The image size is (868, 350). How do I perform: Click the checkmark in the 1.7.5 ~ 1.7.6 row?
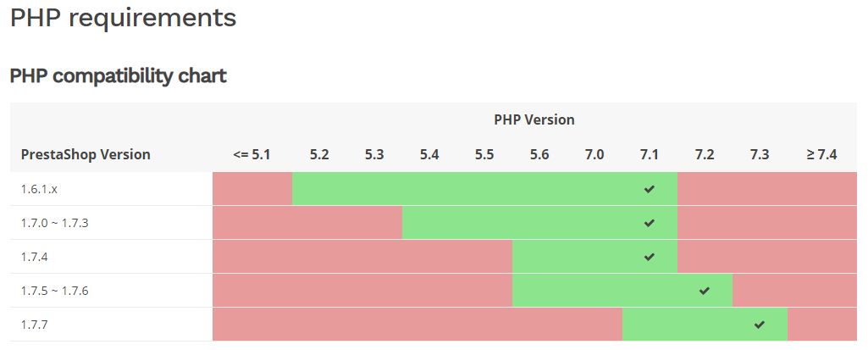point(705,291)
